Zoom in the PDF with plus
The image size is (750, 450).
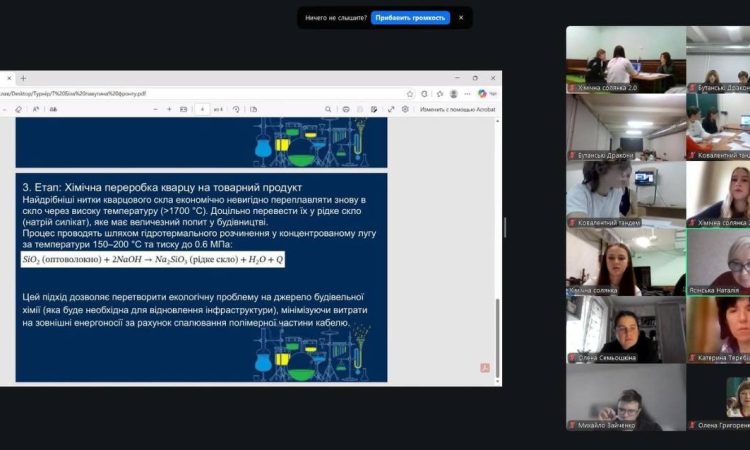coord(169,110)
